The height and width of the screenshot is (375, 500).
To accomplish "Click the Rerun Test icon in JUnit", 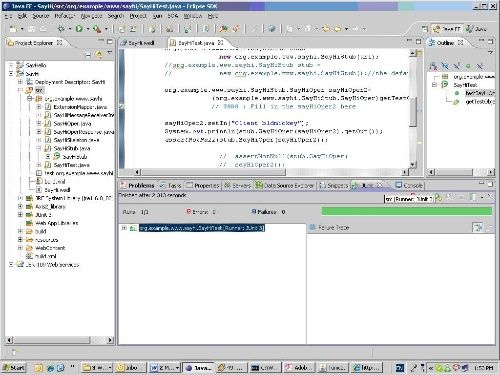I will (x=439, y=198).
